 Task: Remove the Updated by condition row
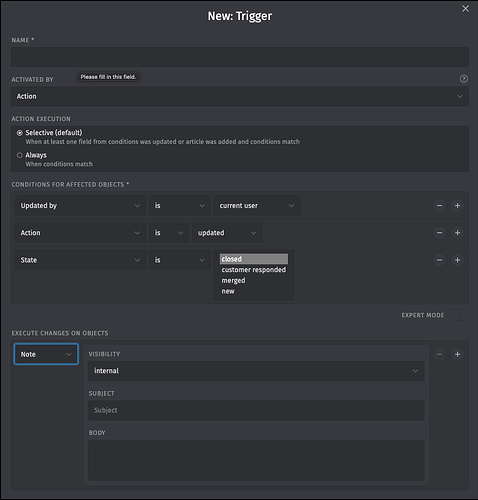click(439, 206)
